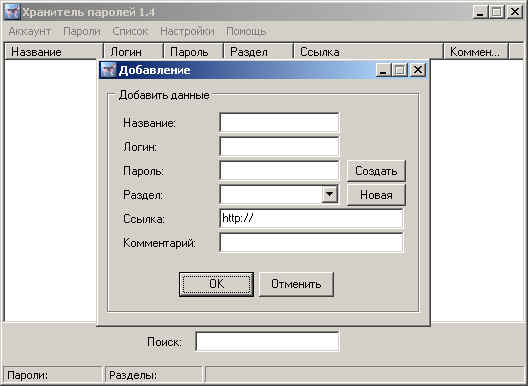Open the Пароли menu
This screenshot has height=386, width=528.
tap(82, 31)
